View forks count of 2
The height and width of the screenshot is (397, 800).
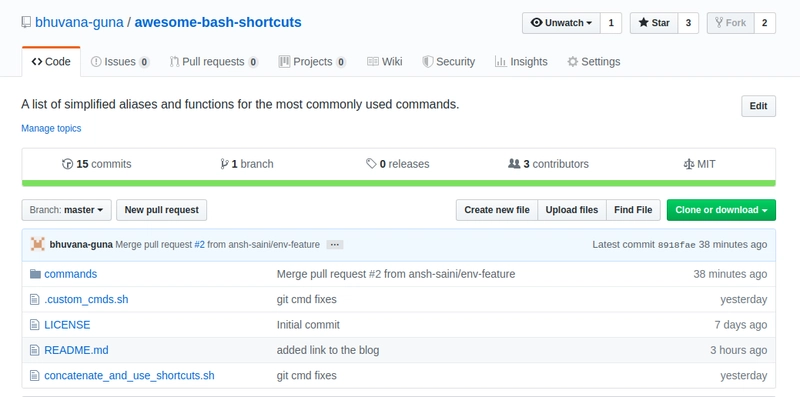(x=765, y=23)
